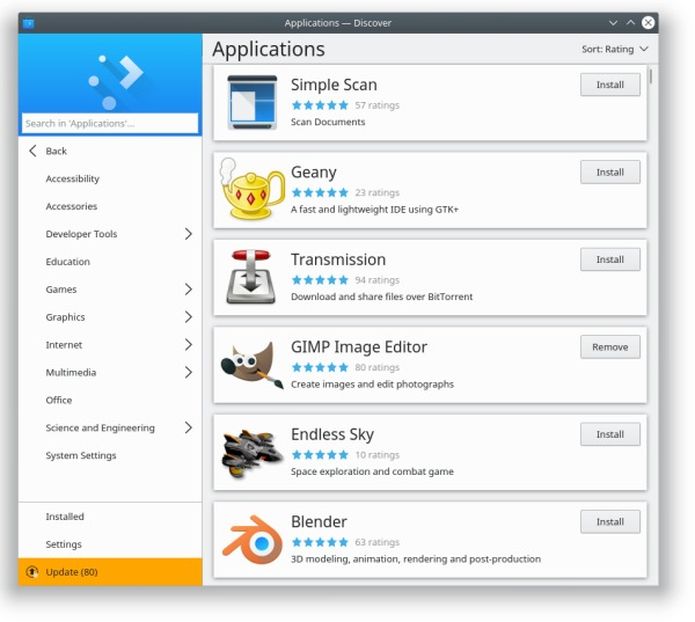Open the Blender title
The height and width of the screenshot is (622, 695).
[x=319, y=522]
